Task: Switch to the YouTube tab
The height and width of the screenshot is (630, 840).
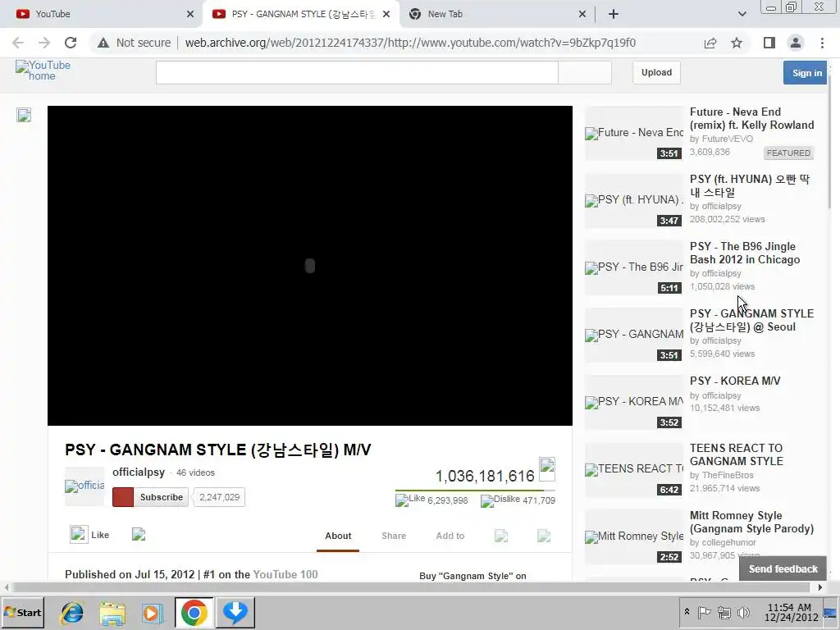Action: pyautogui.click(x=102, y=14)
